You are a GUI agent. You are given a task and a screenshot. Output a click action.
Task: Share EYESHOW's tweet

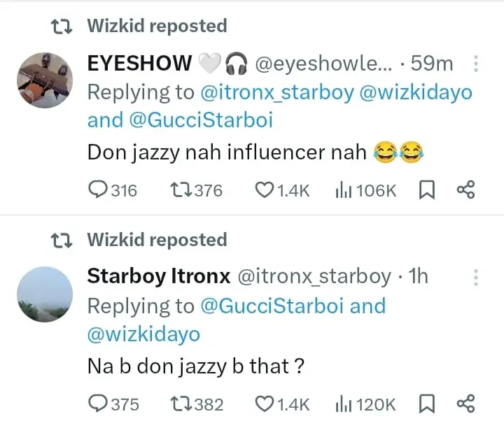click(x=465, y=190)
